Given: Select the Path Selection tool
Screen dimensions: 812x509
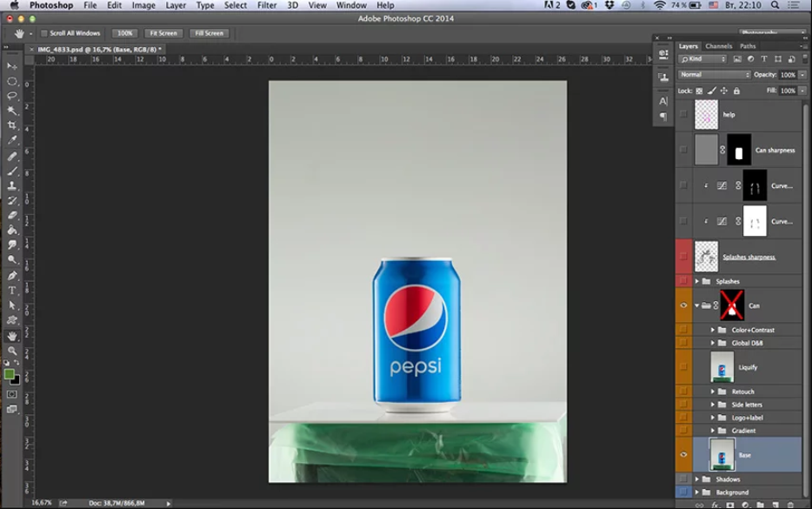Looking at the screenshot, I should pos(12,305).
